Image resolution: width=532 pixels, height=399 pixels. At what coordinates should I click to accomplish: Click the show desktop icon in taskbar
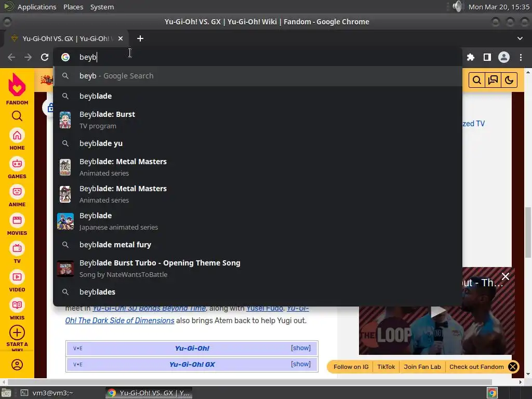click(6, 393)
